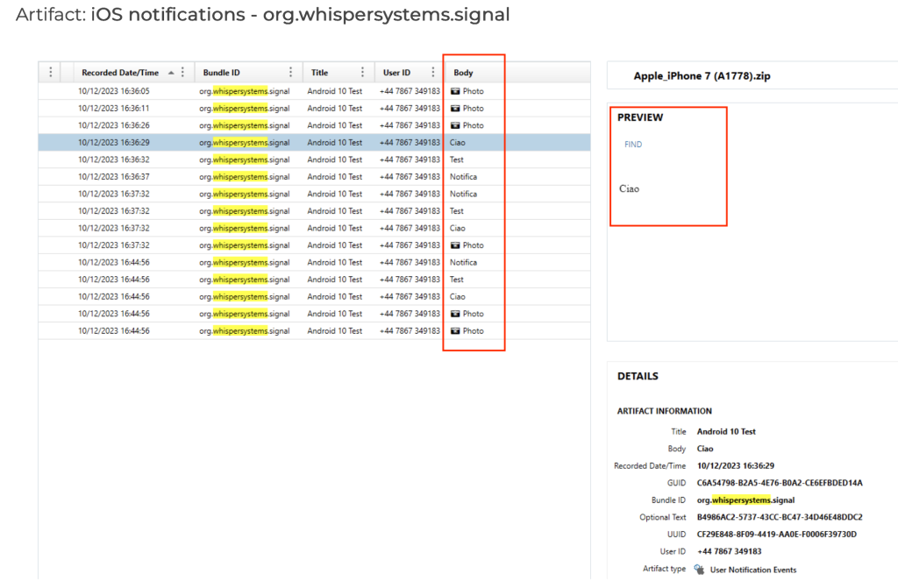Open Recorded Date/Time column kebab menu
Viewport: 898px width, 588px height.
click(x=182, y=73)
